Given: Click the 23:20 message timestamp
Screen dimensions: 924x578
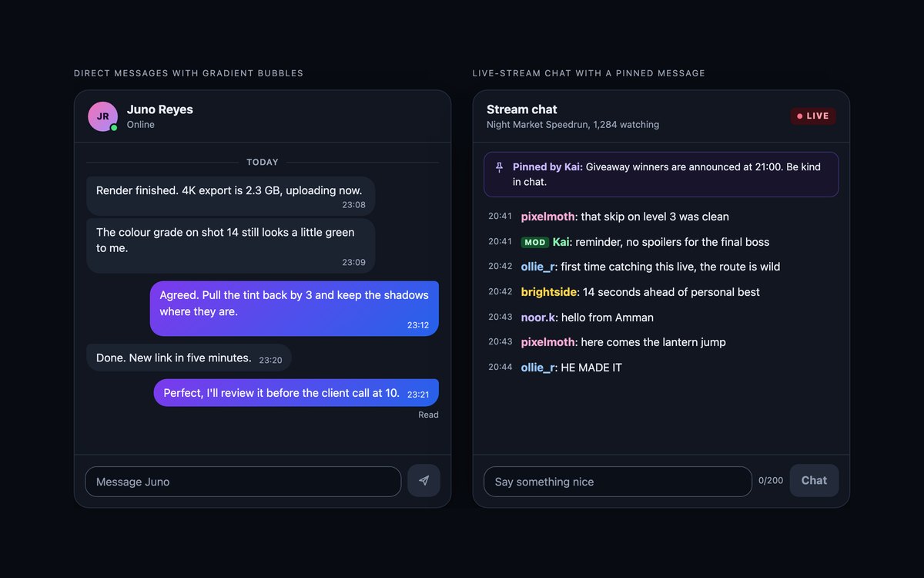Looking at the screenshot, I should point(270,360).
